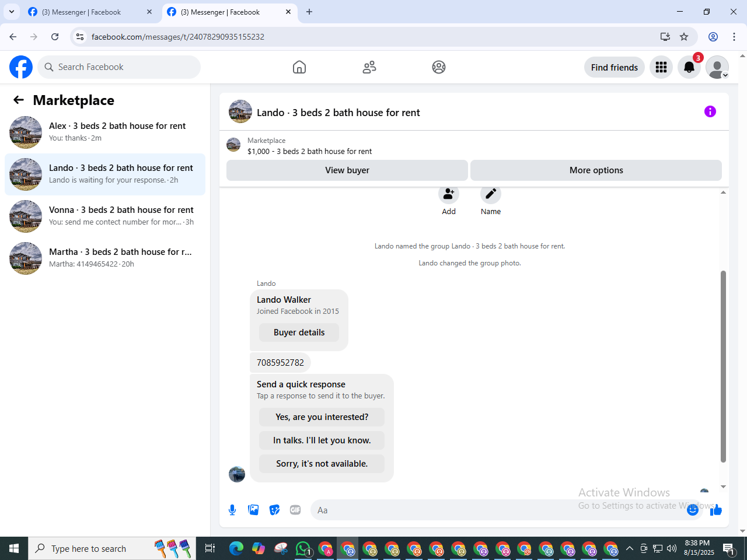Click the View buyer button
This screenshot has height=560, width=747.
pyautogui.click(x=347, y=170)
